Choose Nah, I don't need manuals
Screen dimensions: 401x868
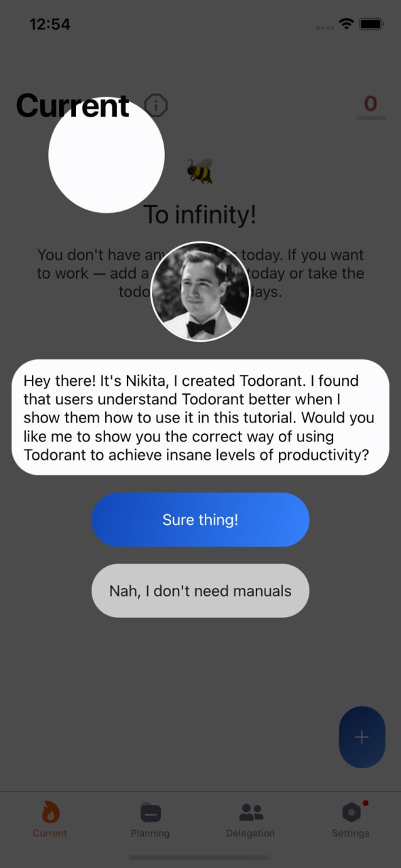coord(200,591)
